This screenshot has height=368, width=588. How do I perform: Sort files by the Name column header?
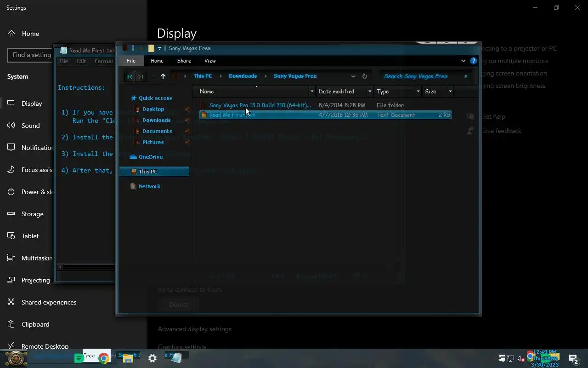pos(253,92)
